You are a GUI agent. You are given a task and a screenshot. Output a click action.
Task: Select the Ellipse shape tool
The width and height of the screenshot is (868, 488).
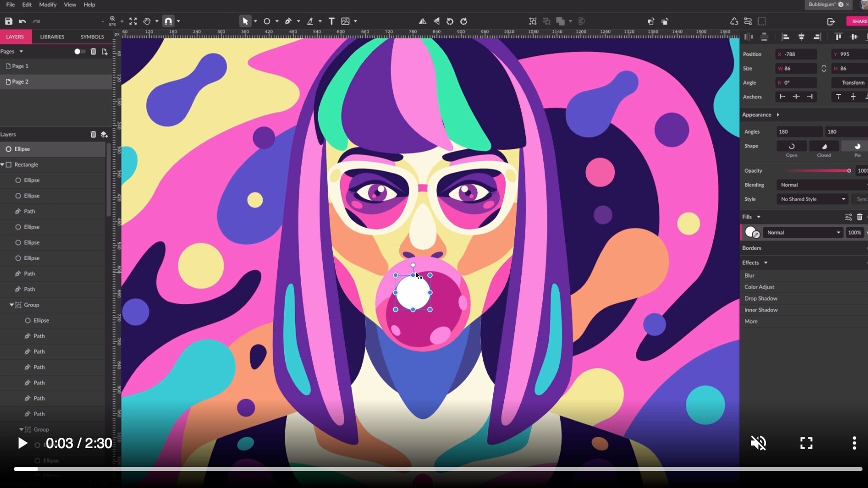(268, 21)
